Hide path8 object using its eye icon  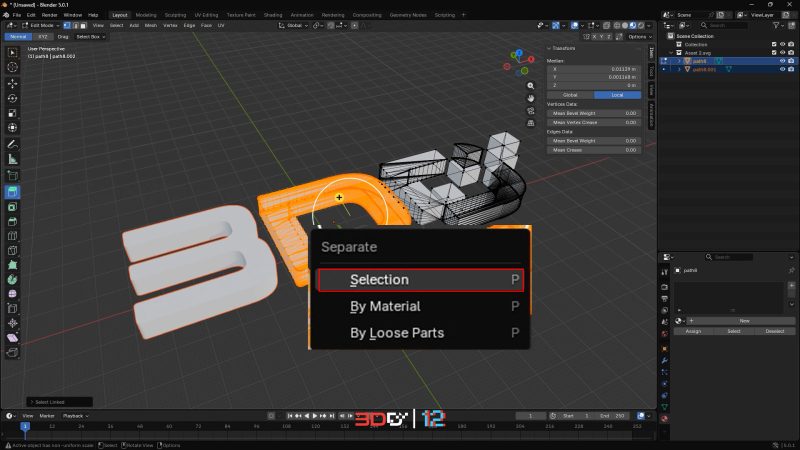[x=781, y=61]
